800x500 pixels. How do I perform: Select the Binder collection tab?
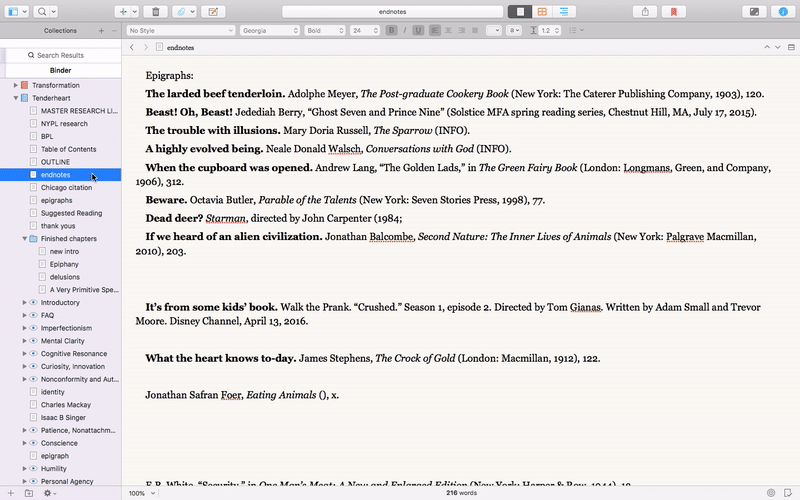click(61, 70)
